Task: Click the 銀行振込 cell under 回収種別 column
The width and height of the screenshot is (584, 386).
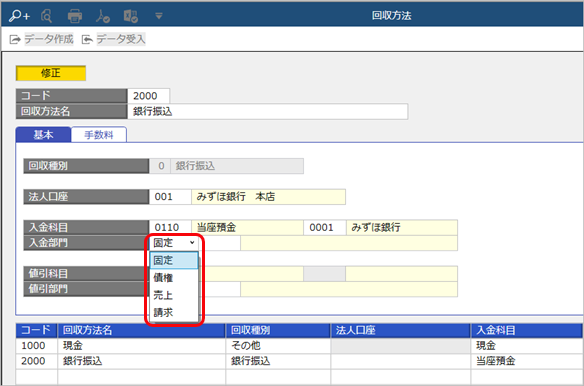Action: 278,361
